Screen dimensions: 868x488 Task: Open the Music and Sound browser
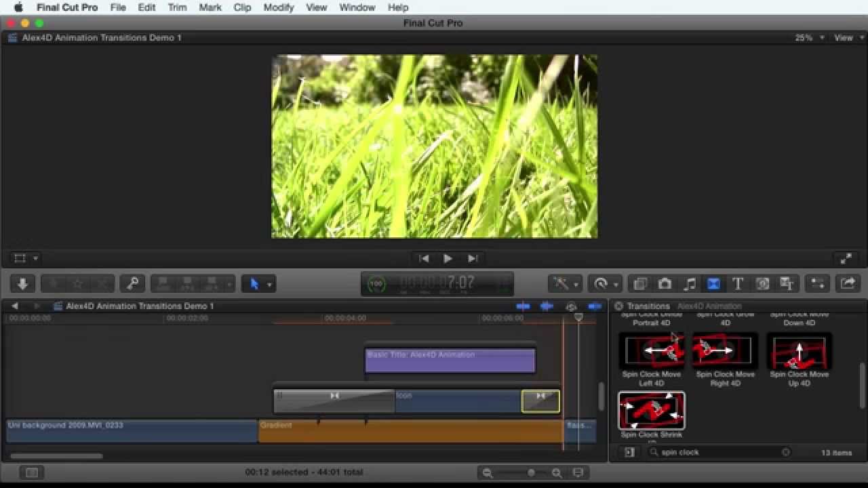[689, 284]
